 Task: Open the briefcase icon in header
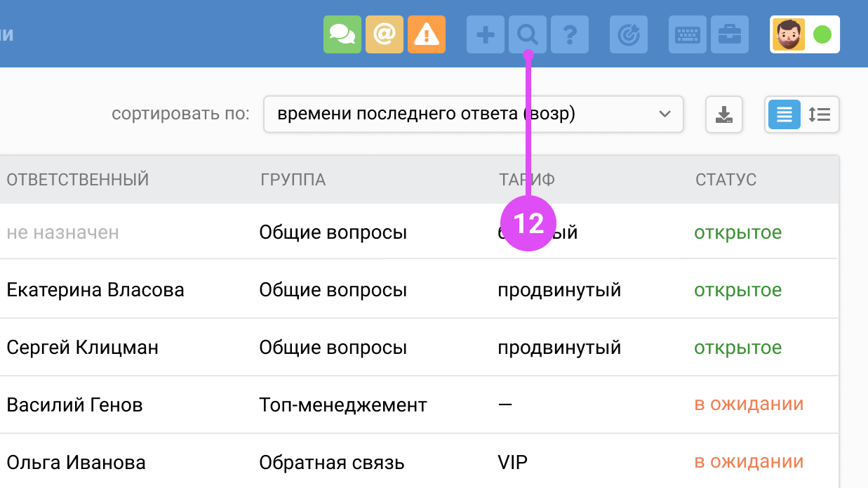[729, 34]
